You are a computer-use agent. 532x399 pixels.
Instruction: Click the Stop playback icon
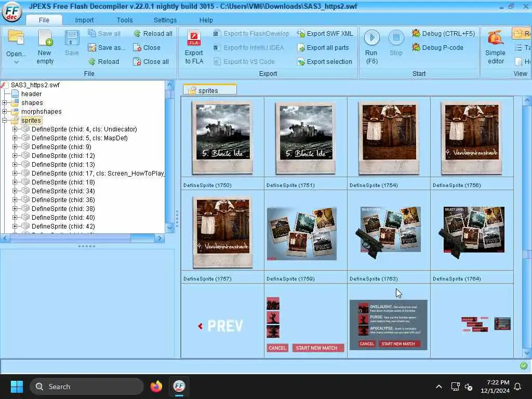[396, 37]
